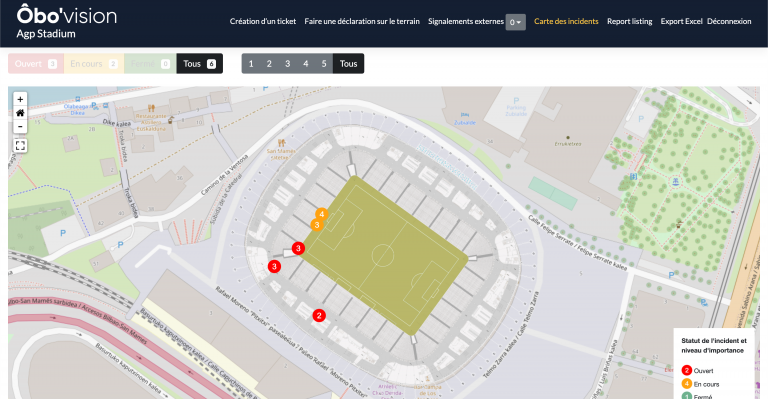Click the Déconnexion link
The image size is (768, 399).
tap(729, 22)
